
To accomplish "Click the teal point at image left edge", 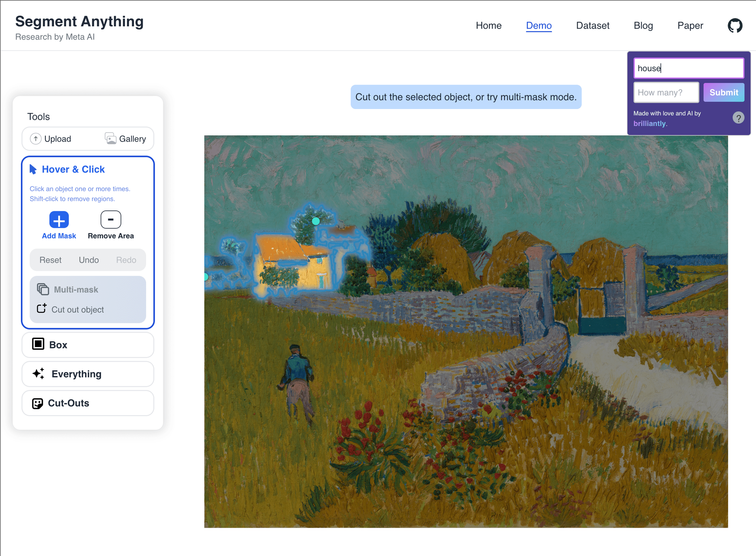I will (206, 277).
